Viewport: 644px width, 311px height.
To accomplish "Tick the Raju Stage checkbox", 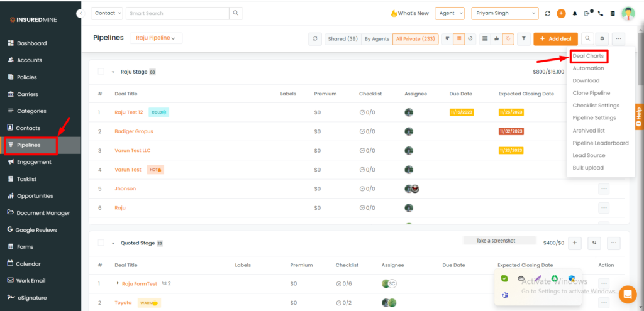I will pos(101,72).
